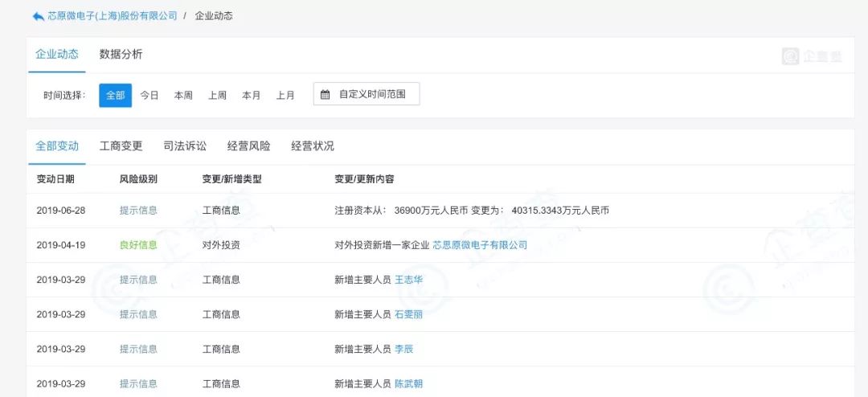Click 提示信息 in the 2019-06-28 row
868x397 pixels.
tap(138, 211)
